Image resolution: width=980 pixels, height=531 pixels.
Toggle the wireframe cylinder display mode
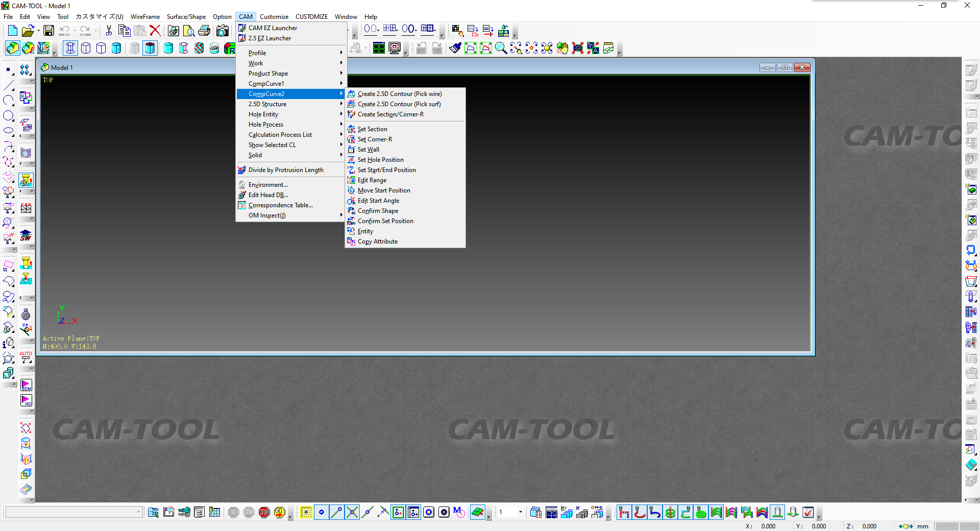click(x=70, y=48)
